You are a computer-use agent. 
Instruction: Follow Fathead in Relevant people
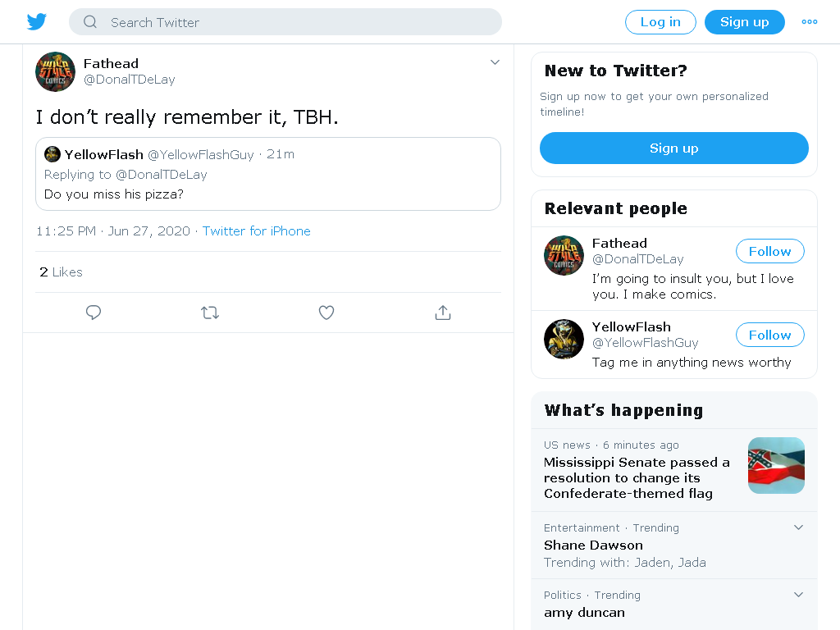(769, 251)
